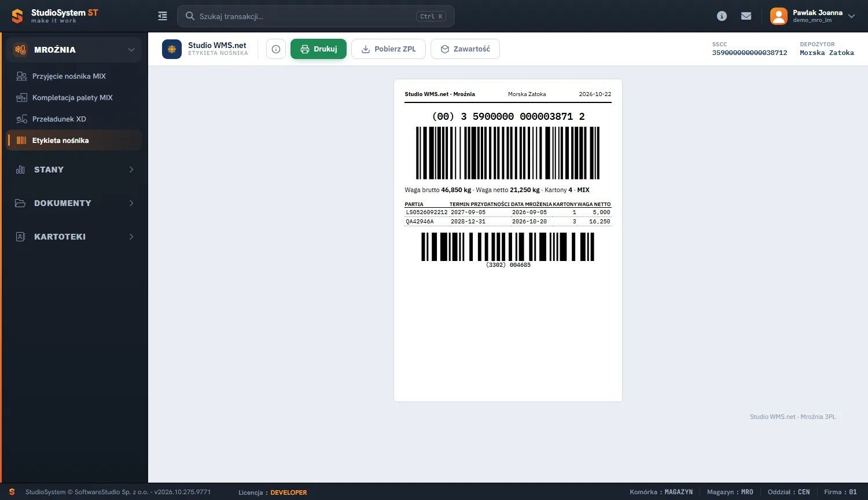
Task: Open Przeładunek XD
Action: [x=73, y=119]
